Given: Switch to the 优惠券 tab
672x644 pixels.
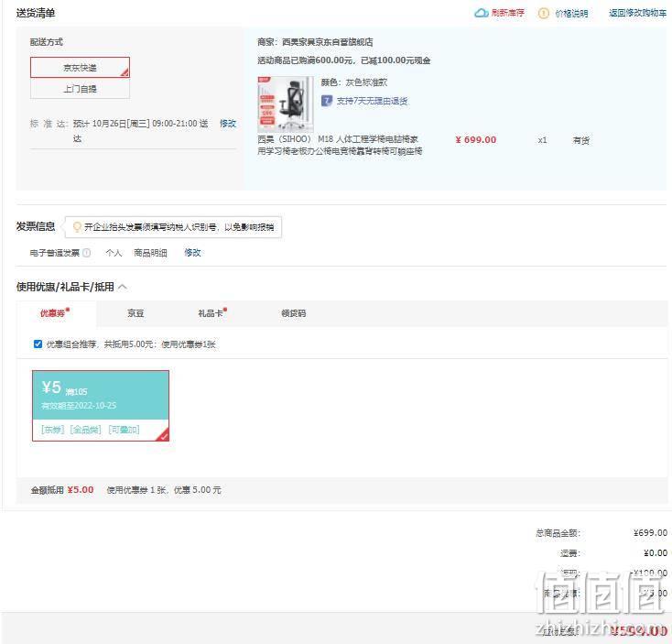Looking at the screenshot, I should [x=54, y=313].
